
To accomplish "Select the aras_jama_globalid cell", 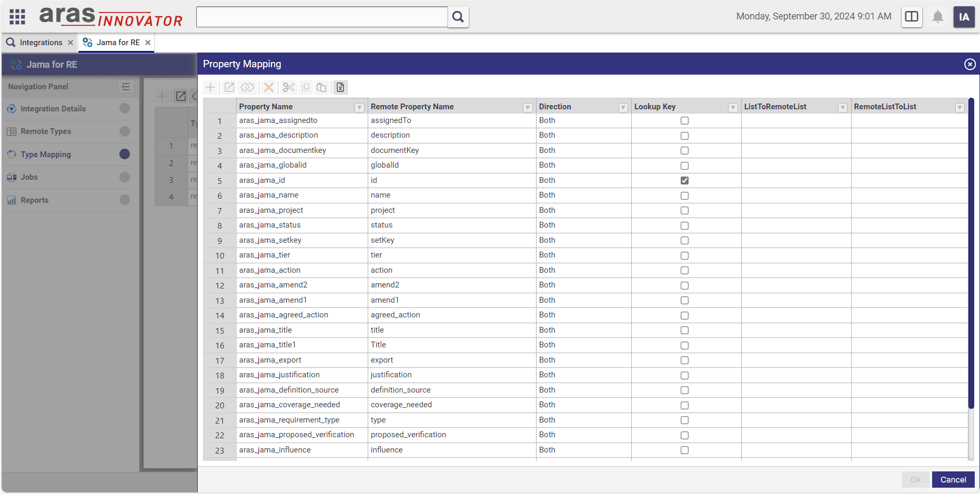I will coord(302,166).
